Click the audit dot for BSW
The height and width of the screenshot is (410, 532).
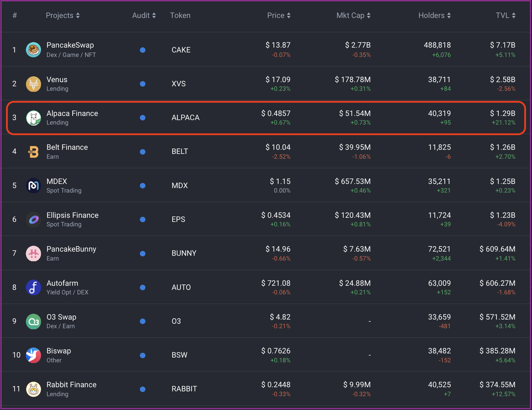click(143, 355)
